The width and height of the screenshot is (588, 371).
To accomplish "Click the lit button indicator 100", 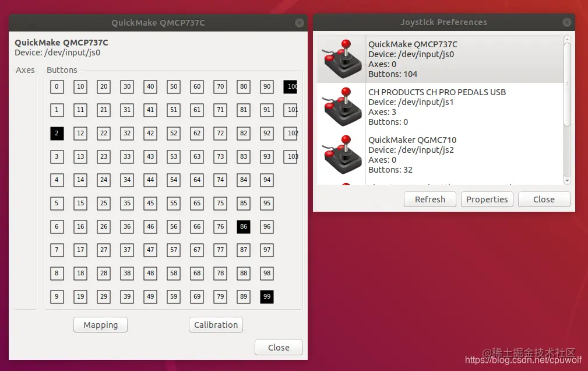I will (x=290, y=87).
